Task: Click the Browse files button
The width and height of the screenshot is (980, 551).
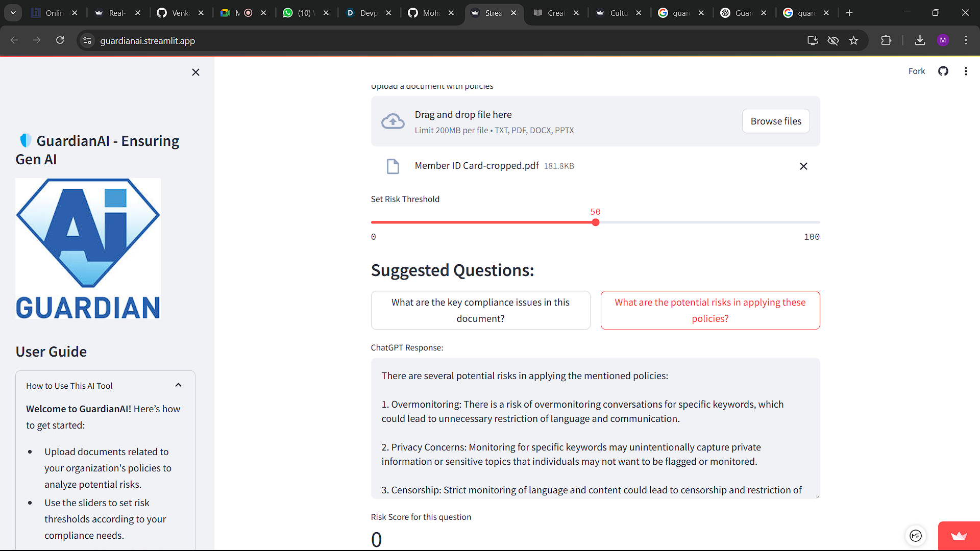Action: [776, 121]
